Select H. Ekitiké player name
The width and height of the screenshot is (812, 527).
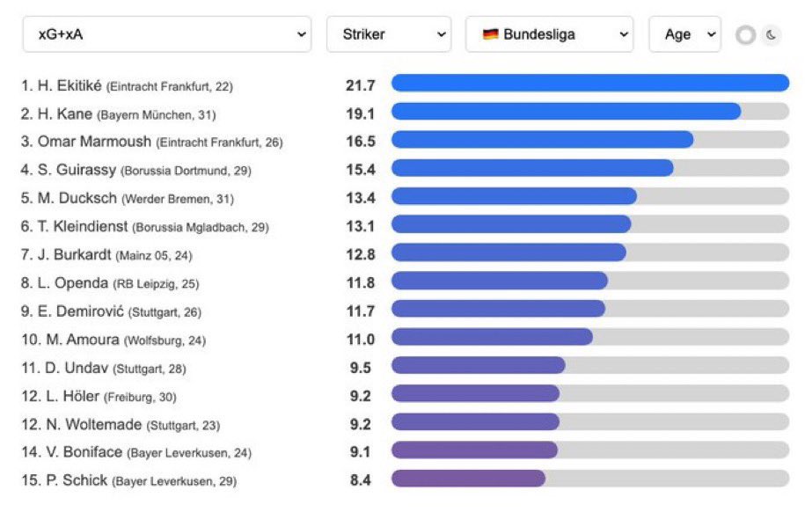(69, 85)
